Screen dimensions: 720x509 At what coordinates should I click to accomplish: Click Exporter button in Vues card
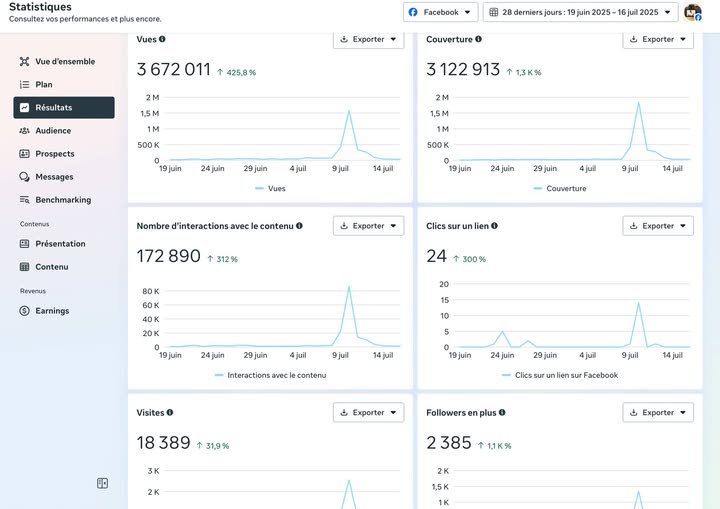tap(368, 39)
